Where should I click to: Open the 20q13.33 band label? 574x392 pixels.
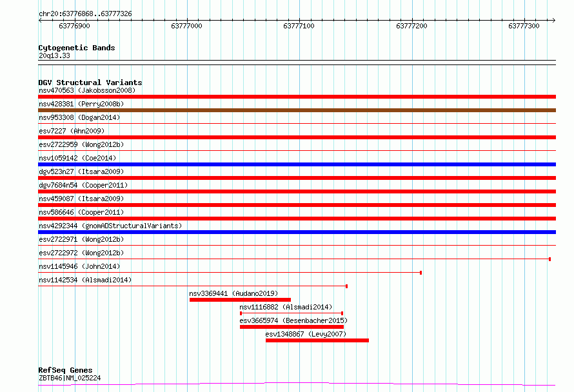[x=54, y=55]
